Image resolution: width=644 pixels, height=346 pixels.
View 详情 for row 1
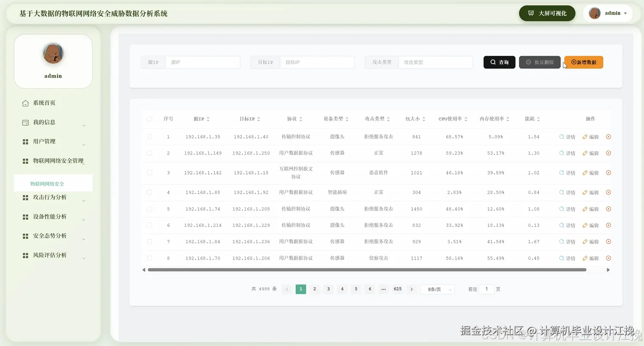[x=567, y=137]
